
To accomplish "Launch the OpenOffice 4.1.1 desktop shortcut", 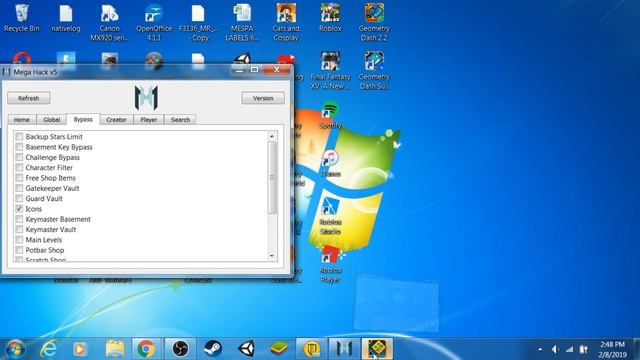I will click(x=154, y=22).
